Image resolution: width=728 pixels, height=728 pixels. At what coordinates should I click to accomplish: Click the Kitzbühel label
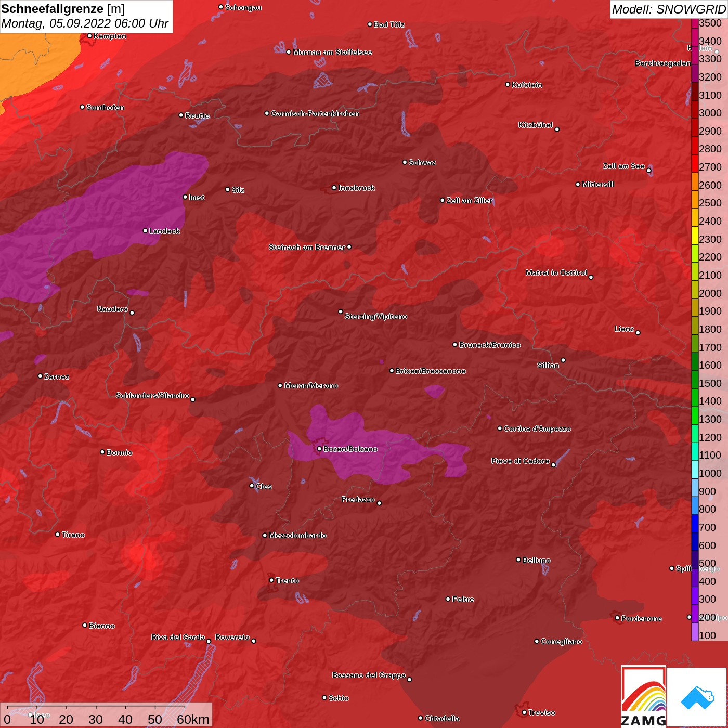tap(536, 125)
